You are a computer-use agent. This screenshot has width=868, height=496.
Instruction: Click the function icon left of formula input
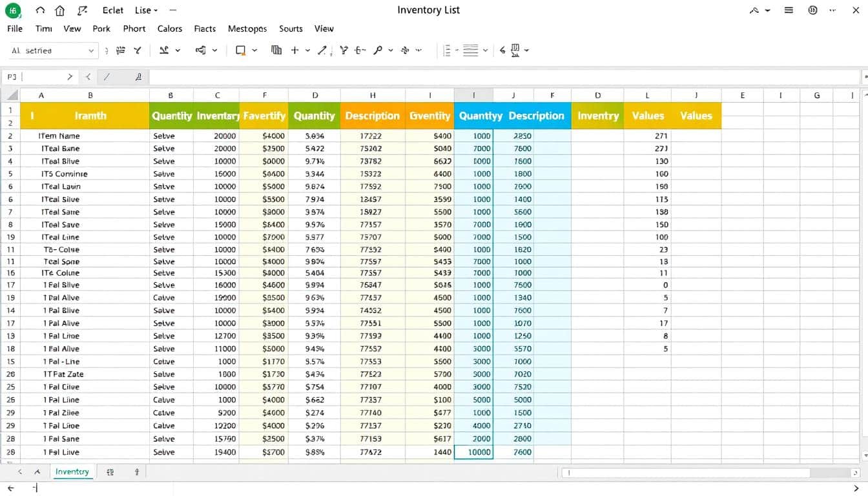point(138,76)
